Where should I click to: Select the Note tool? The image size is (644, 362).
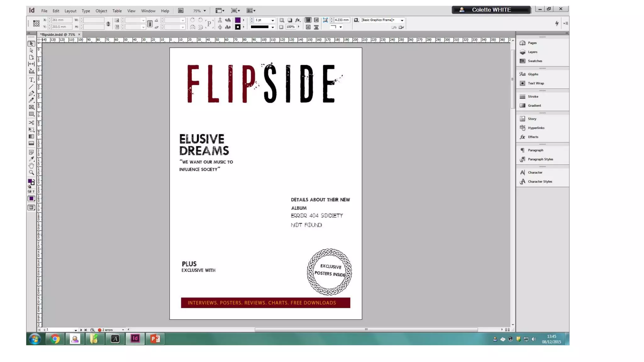tap(31, 152)
